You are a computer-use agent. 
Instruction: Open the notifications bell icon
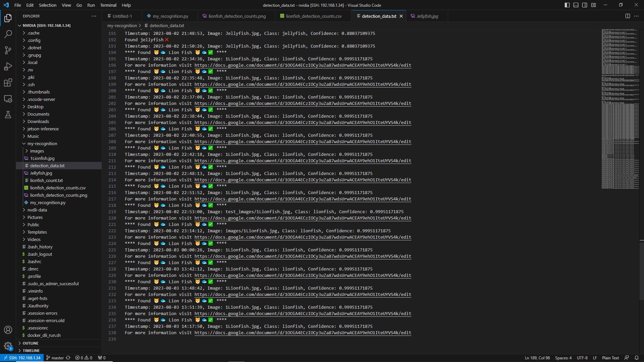tap(637, 358)
